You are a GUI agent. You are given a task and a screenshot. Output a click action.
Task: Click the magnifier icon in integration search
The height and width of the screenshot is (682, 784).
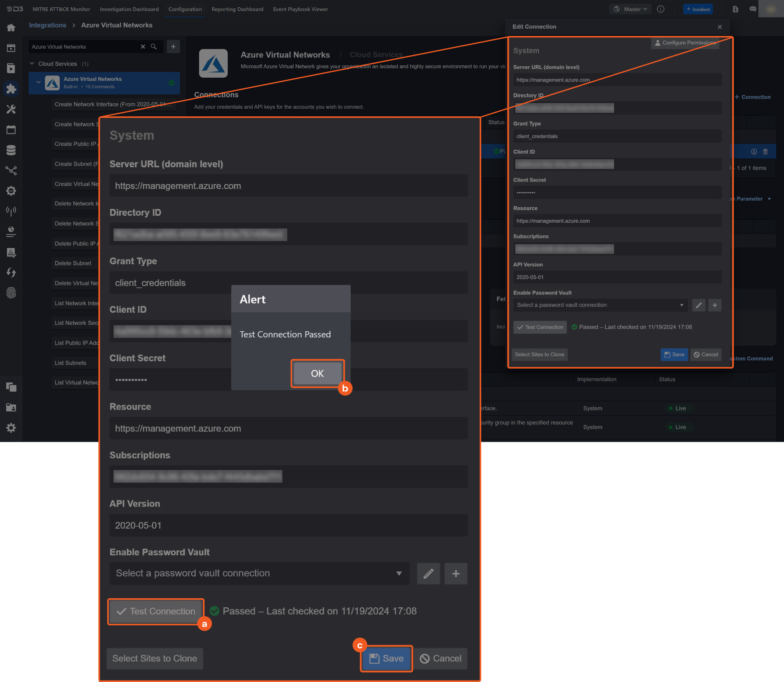[x=154, y=47]
